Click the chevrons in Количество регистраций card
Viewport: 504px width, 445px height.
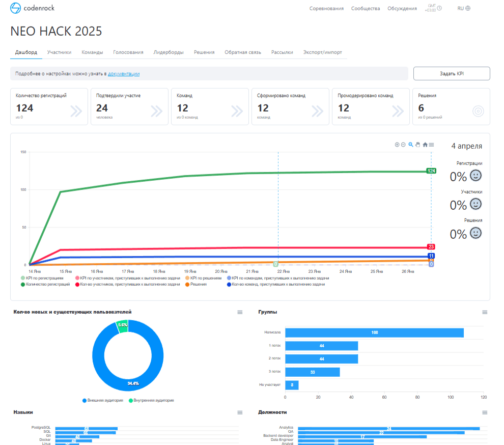pyautogui.click(x=76, y=111)
